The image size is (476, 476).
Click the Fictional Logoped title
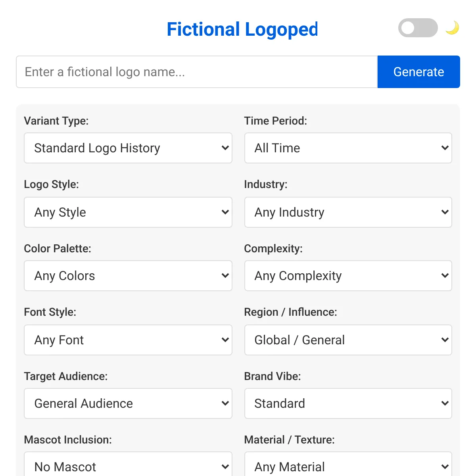[242, 29]
